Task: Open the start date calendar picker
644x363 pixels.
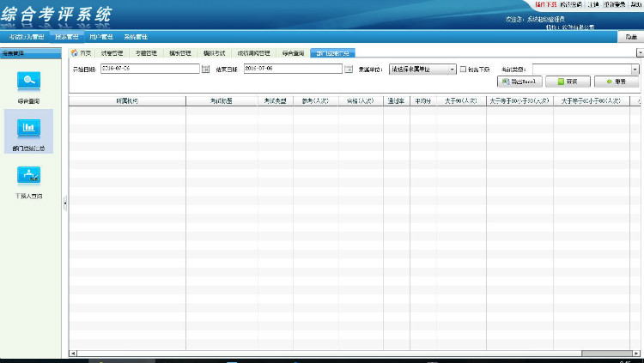Action: [x=206, y=69]
